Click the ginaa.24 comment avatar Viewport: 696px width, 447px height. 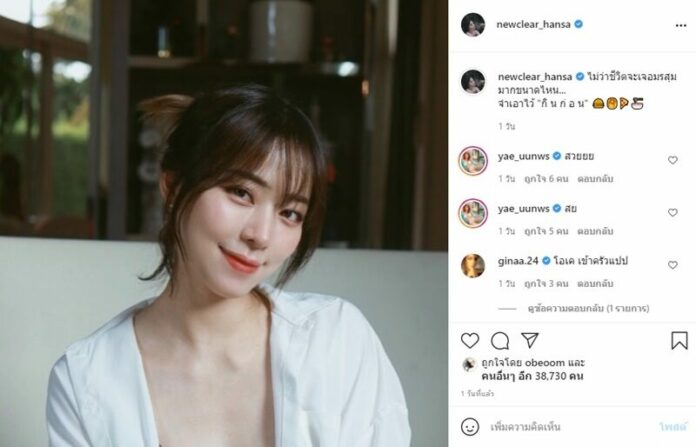pos(473,265)
